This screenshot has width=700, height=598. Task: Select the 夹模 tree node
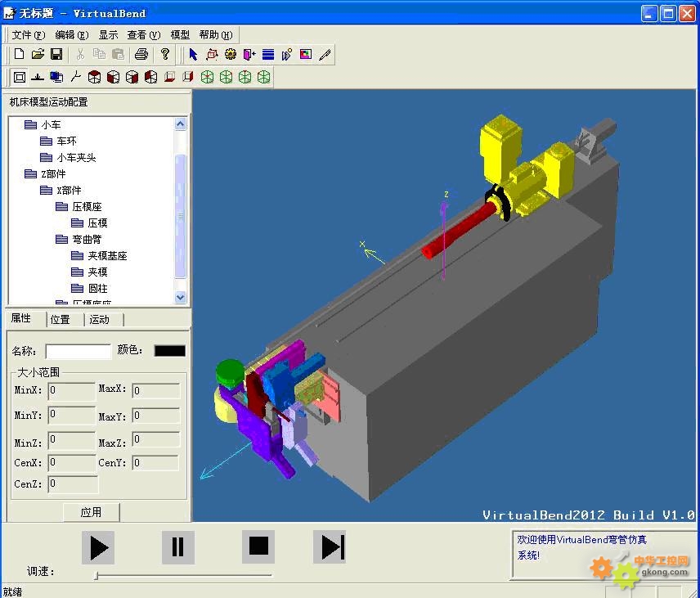98,272
